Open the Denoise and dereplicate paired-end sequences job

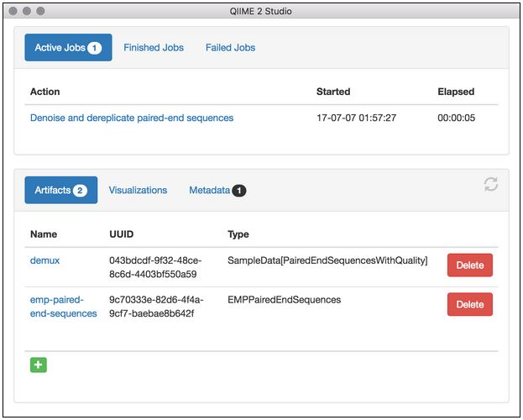point(132,118)
